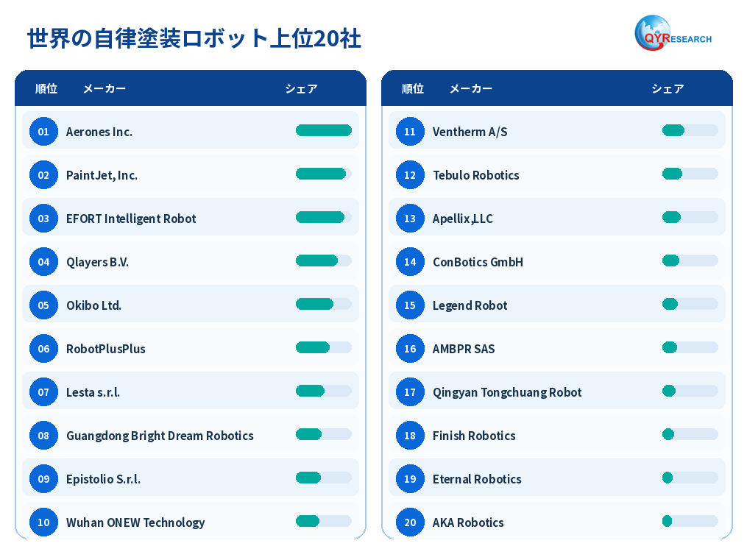Image resolution: width=747 pixels, height=560 pixels.
Task: Select rank badge 08 for Guangdong Bright Dream
Action: pyautogui.click(x=43, y=435)
